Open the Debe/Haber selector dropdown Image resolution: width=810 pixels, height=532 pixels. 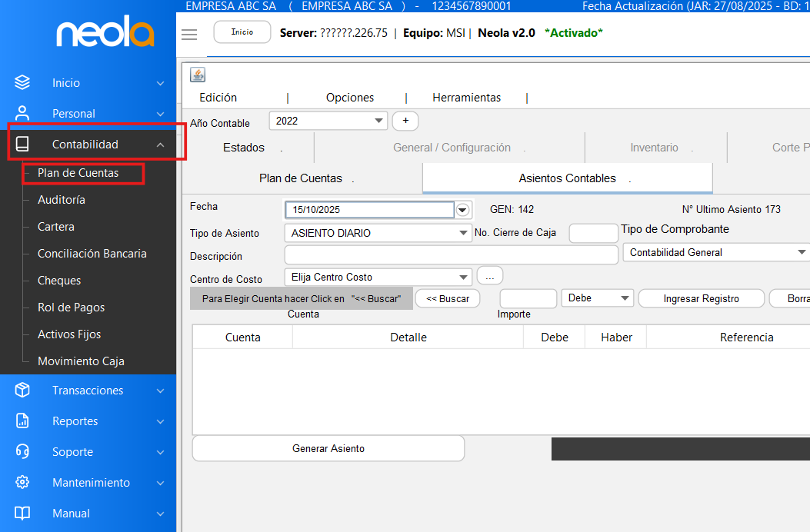(625, 298)
